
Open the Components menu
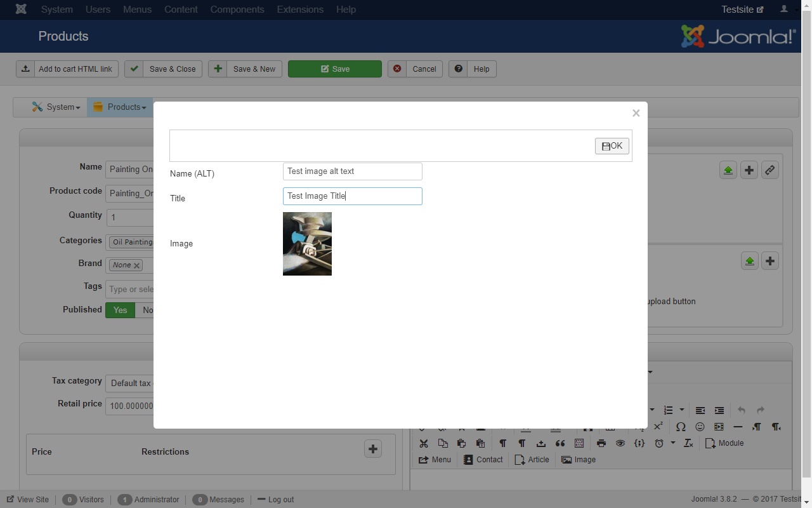click(237, 10)
